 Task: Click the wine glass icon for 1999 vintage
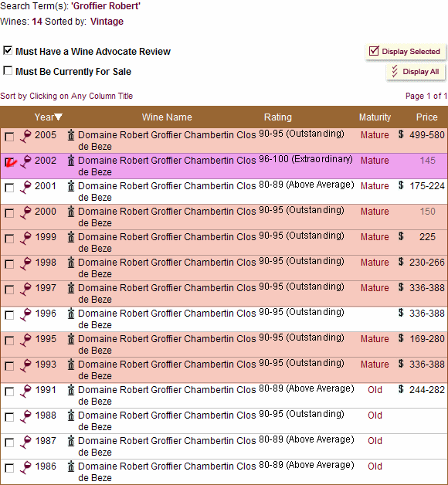click(x=25, y=238)
